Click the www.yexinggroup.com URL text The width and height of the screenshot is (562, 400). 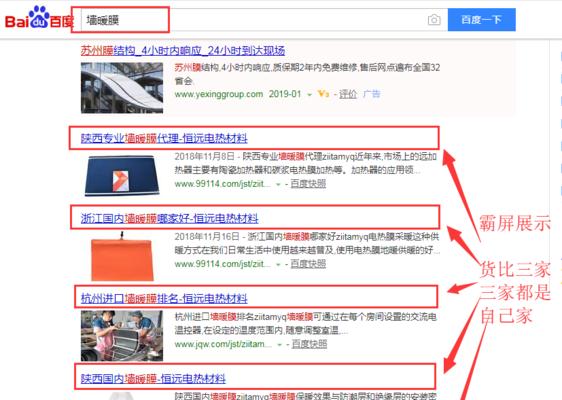coord(219,94)
